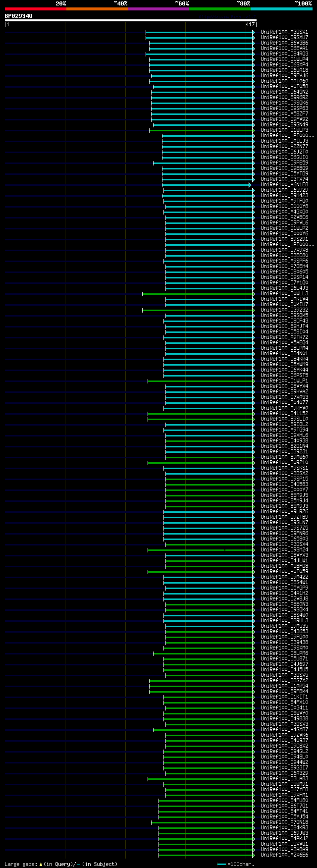
Task: Click the purple ~60% identity legend segment
Action: point(158,9)
